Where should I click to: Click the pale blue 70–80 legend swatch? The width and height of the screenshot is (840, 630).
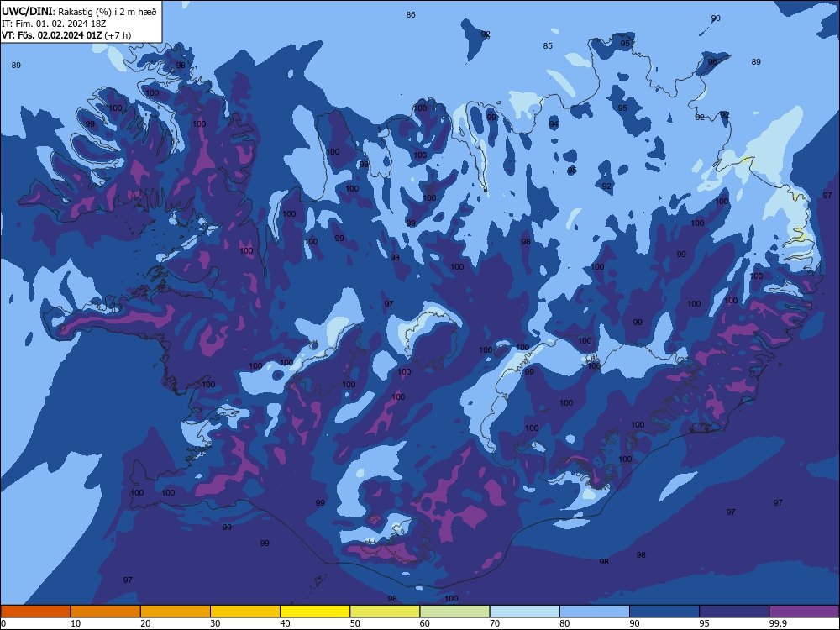[x=524, y=612]
